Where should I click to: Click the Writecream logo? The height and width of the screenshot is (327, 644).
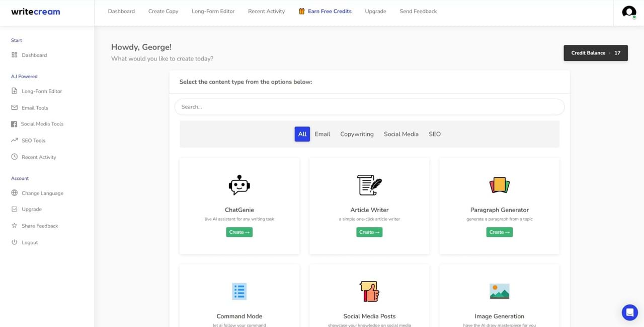click(x=36, y=11)
